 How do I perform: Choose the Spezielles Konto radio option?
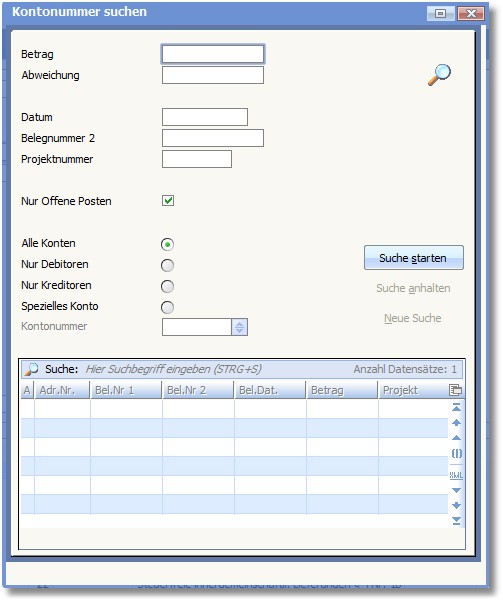tap(167, 307)
